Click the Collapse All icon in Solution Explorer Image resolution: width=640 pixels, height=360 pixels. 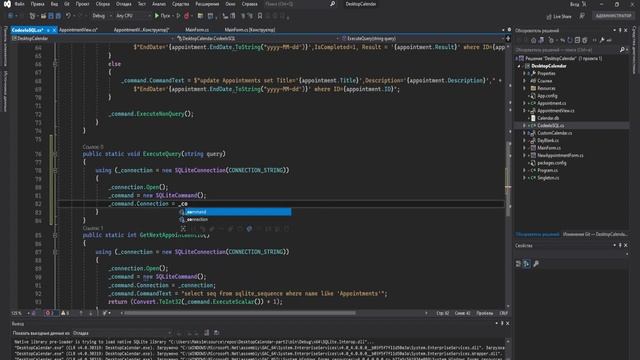pyautogui.click(x=577, y=40)
